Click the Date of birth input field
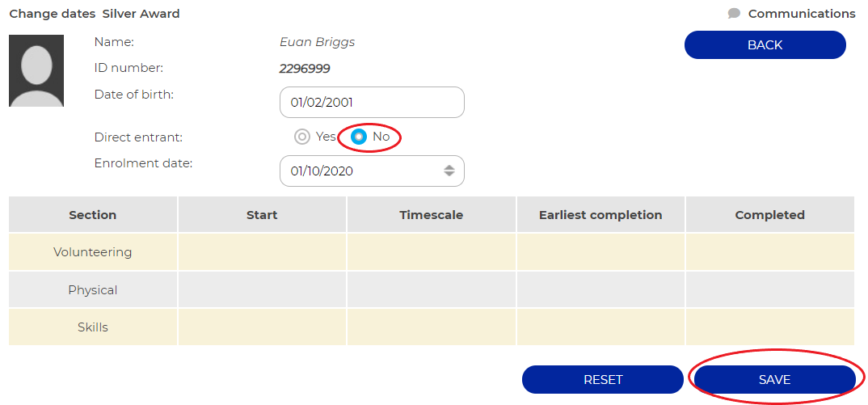The height and width of the screenshot is (405, 868). tap(372, 103)
